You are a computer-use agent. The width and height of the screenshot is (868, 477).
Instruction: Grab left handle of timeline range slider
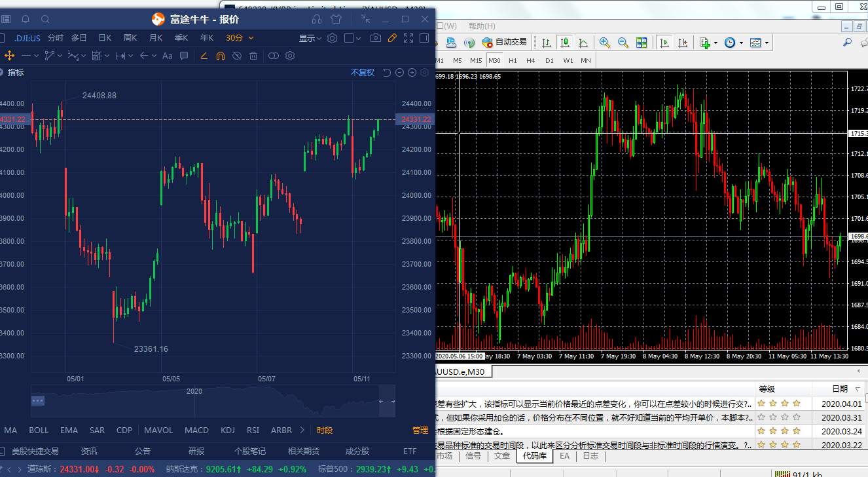[x=380, y=401]
